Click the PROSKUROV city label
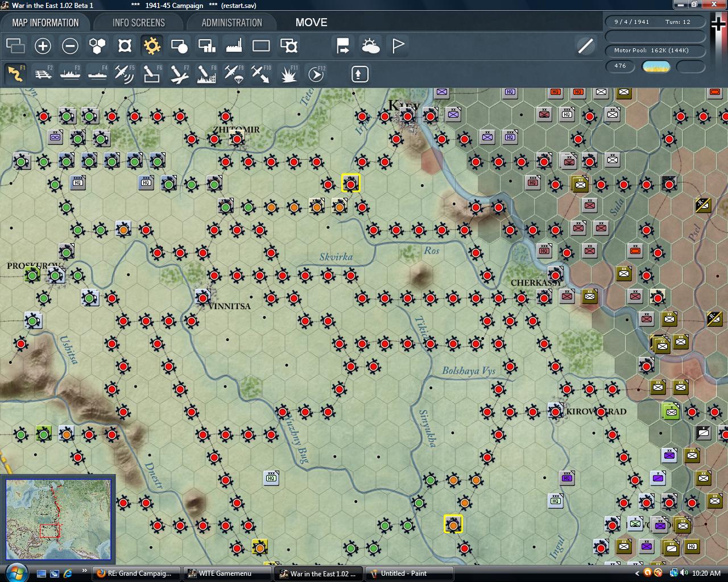 [x=32, y=265]
